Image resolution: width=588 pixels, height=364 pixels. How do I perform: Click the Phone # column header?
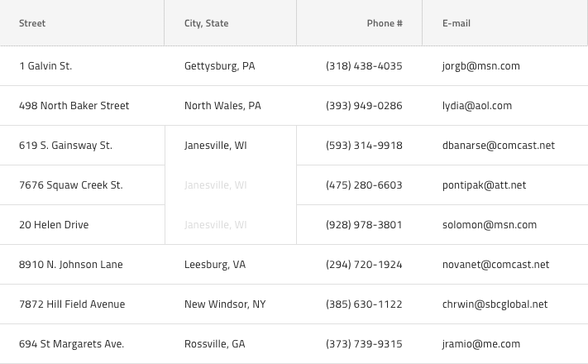385,23
